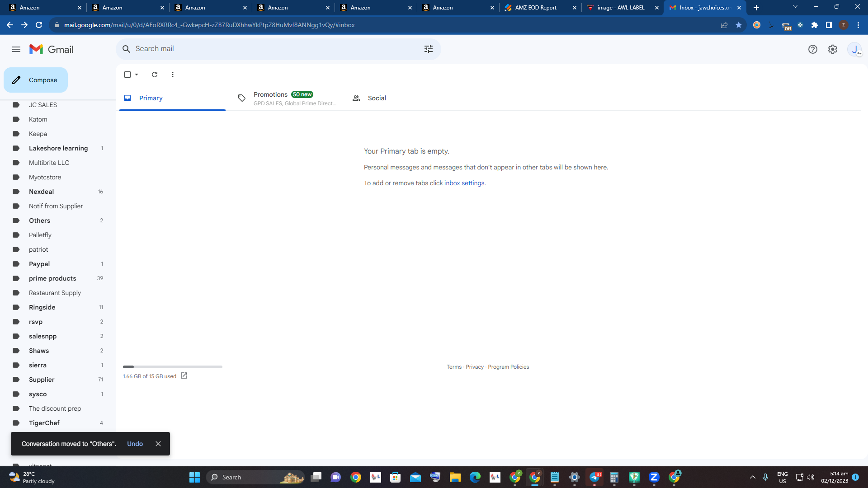The height and width of the screenshot is (488, 868).
Task: Open the tab search dropdown arrow
Action: coord(795,7)
